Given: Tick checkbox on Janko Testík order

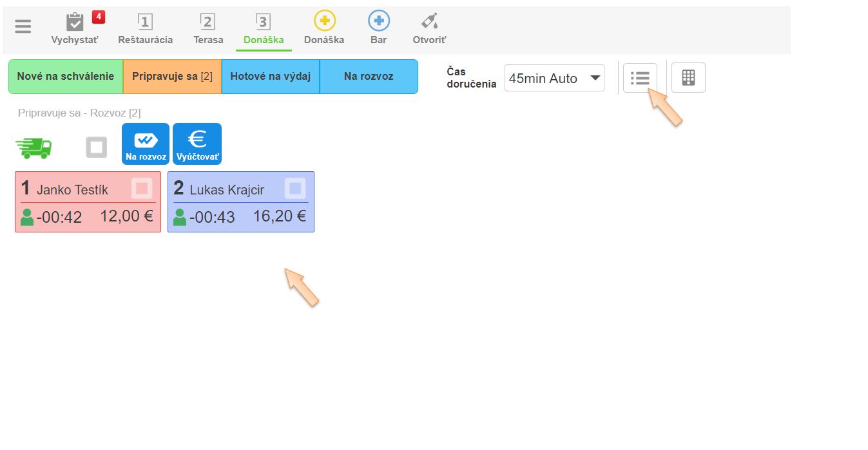Looking at the screenshot, I should pos(142,188).
